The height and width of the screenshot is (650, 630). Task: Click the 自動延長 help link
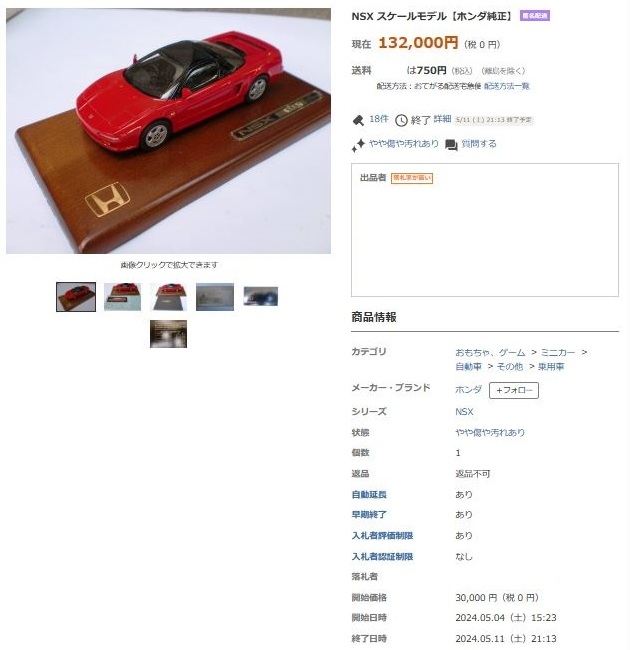[369, 495]
